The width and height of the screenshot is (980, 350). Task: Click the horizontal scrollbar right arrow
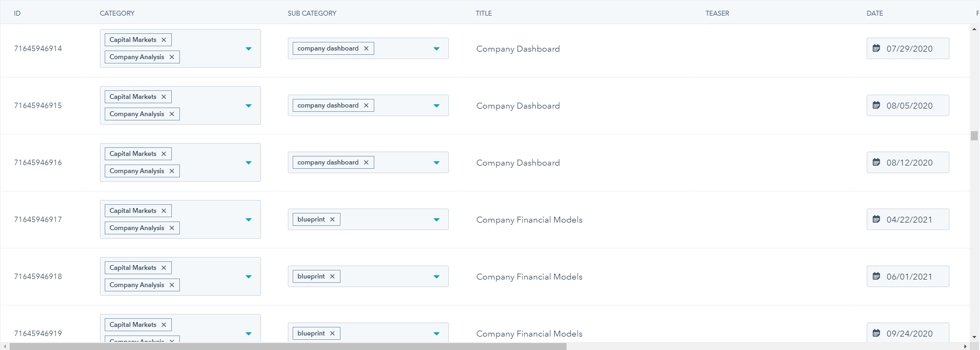pos(966,346)
